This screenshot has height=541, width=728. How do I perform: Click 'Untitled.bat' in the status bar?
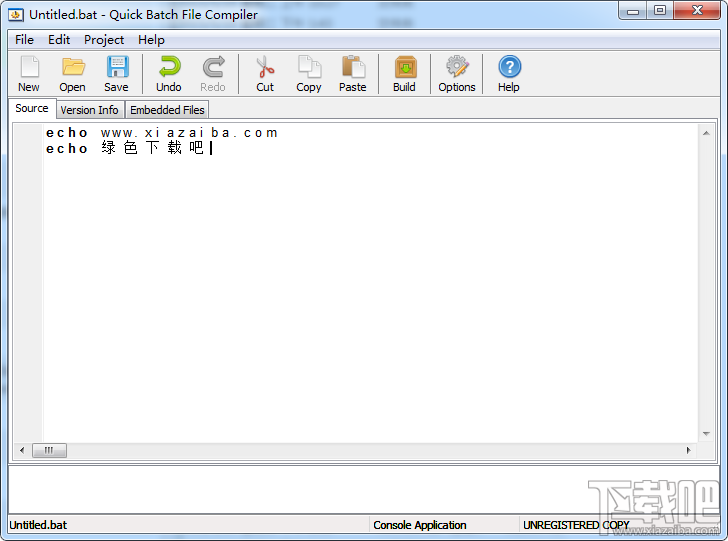point(38,525)
